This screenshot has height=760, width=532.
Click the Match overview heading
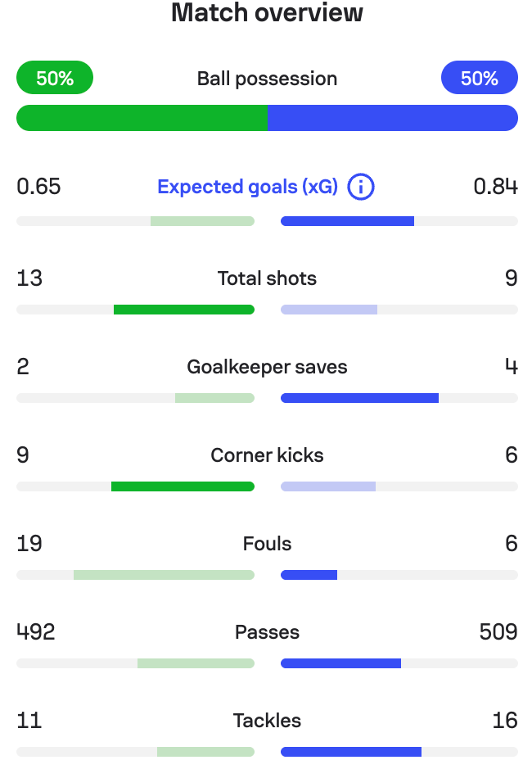pyautogui.click(x=267, y=13)
